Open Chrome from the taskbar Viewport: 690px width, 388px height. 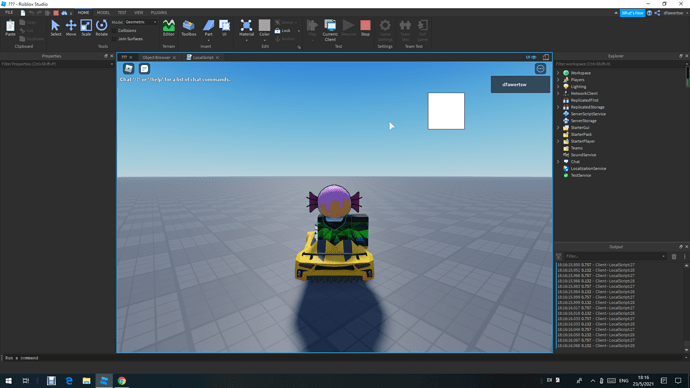122,381
